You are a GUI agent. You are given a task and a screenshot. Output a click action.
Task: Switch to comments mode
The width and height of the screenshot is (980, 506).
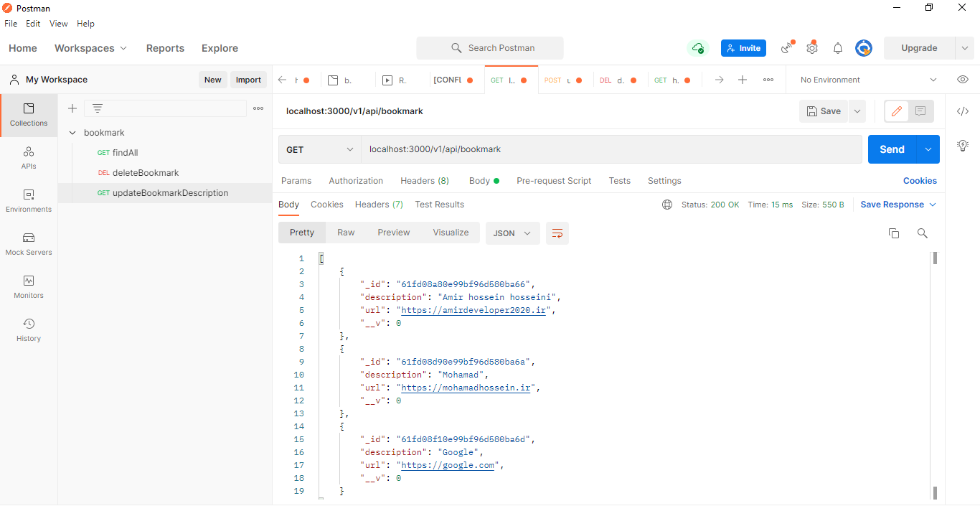921,111
